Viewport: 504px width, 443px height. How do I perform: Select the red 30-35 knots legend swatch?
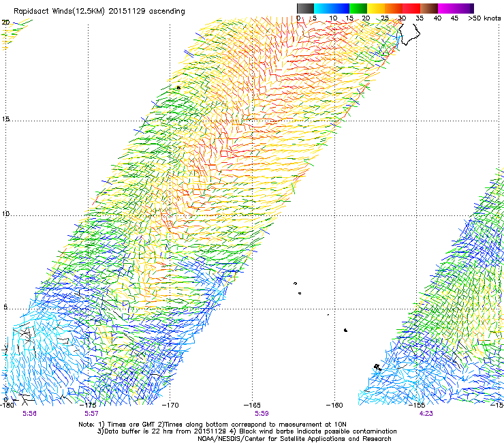[x=411, y=8]
